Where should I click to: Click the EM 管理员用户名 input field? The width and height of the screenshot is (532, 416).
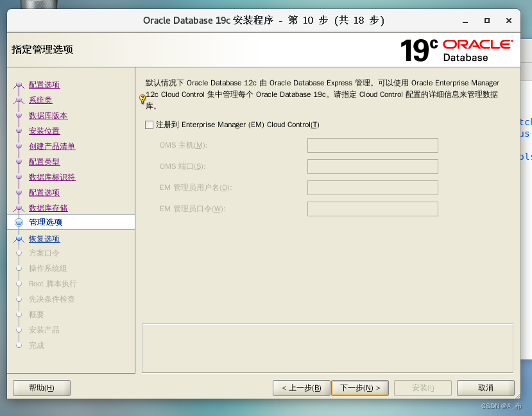373,187
